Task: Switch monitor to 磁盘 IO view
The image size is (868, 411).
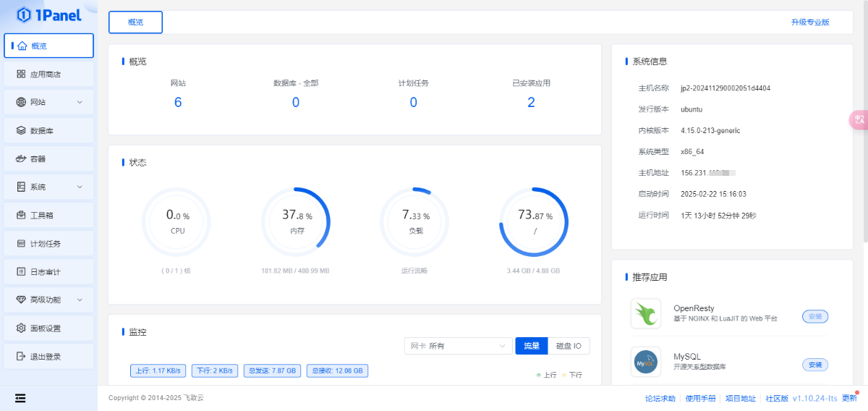Action: pos(569,346)
